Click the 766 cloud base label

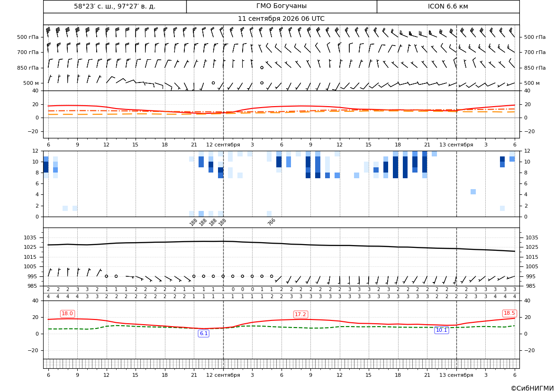coord(272,222)
